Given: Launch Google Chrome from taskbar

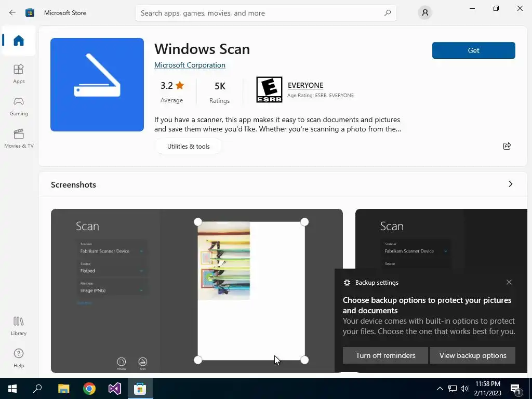Looking at the screenshot, I should pyautogui.click(x=89, y=389).
